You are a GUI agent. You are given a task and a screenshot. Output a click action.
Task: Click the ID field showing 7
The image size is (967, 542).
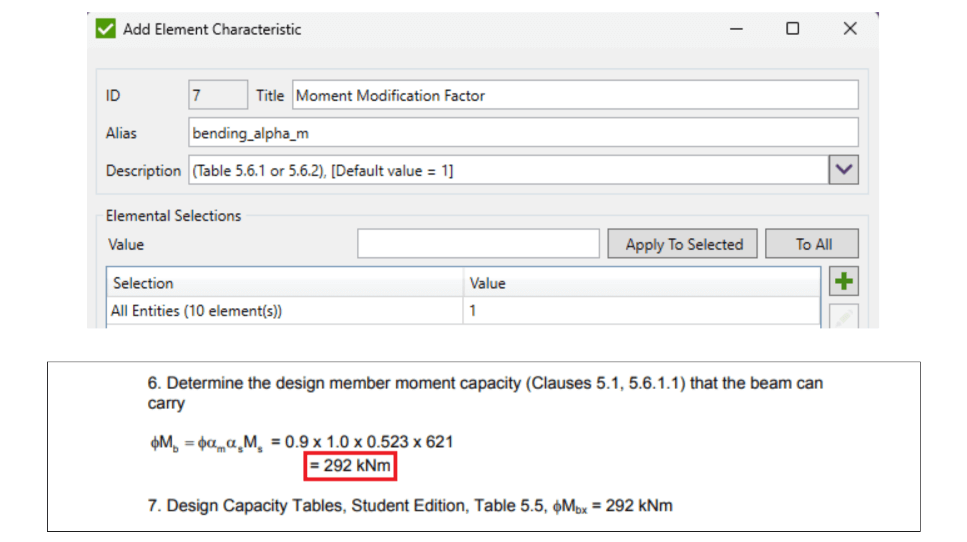click(x=218, y=96)
